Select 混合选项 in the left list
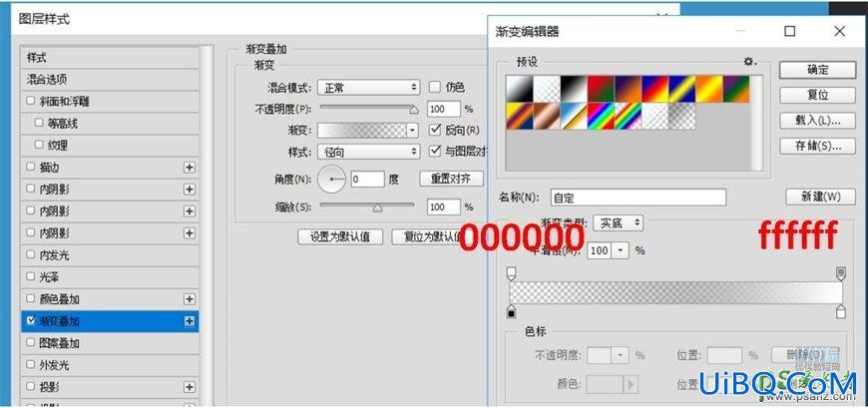 [x=110, y=80]
